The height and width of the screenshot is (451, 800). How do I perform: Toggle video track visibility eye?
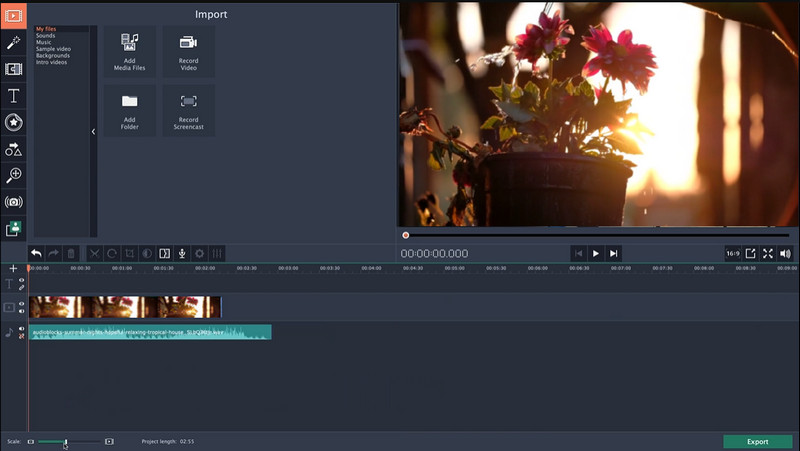(x=21, y=304)
